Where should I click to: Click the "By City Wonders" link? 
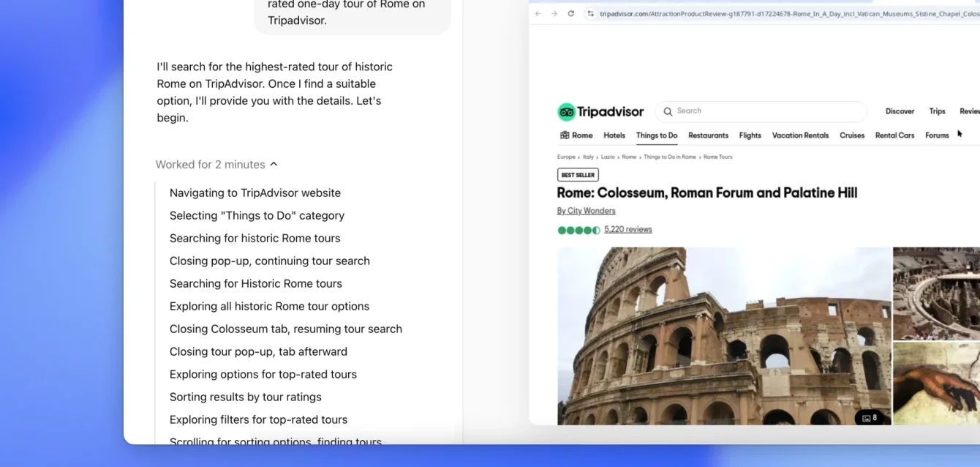586,211
